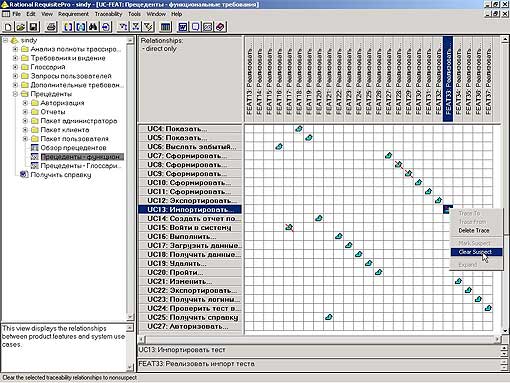
Task: Collapse the Прецеденты folder
Action: (15, 94)
